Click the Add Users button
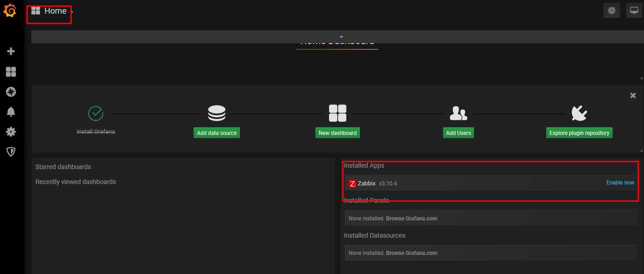This screenshot has width=644, height=274. [459, 133]
